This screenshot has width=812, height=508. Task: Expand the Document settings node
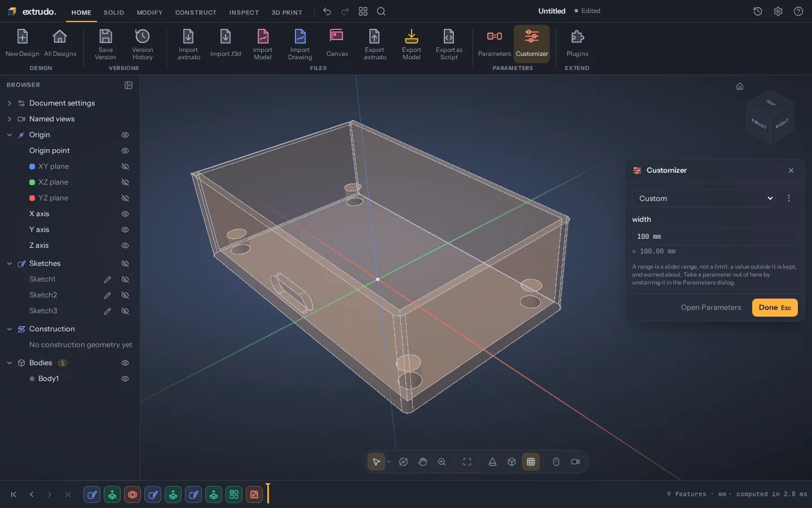tap(10, 103)
